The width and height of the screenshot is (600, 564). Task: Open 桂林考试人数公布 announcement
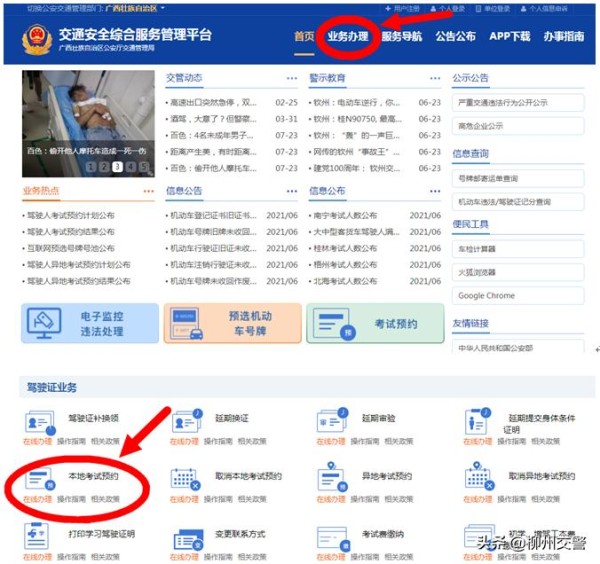345,248
